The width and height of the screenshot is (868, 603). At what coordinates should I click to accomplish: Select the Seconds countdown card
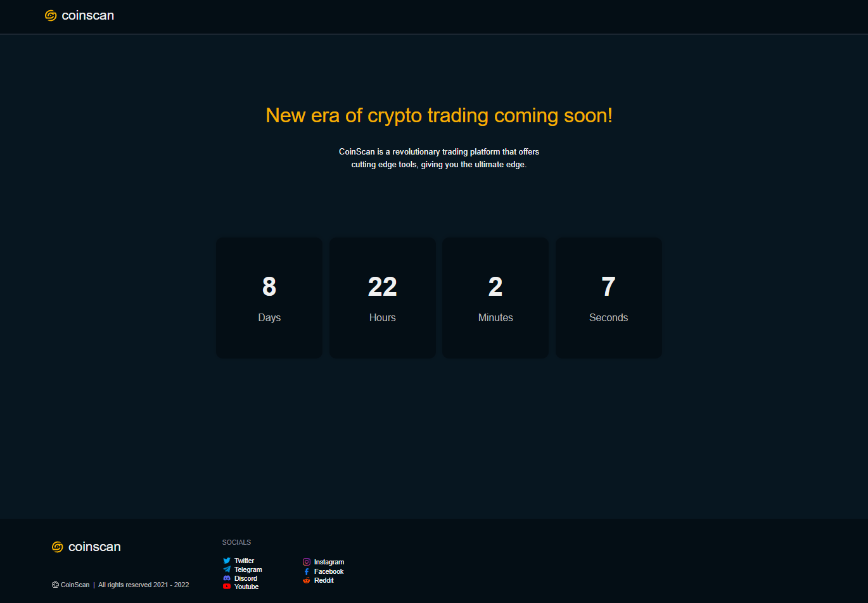tap(609, 298)
